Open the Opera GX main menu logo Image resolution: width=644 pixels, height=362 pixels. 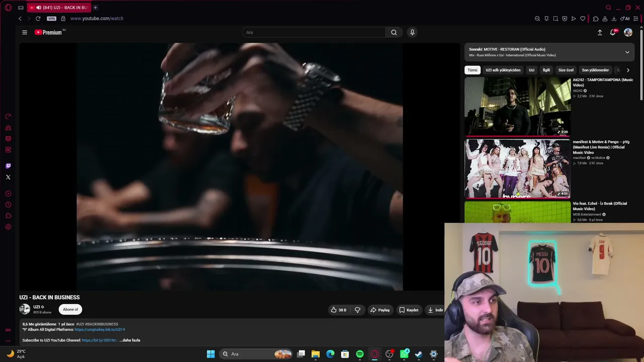[8, 8]
